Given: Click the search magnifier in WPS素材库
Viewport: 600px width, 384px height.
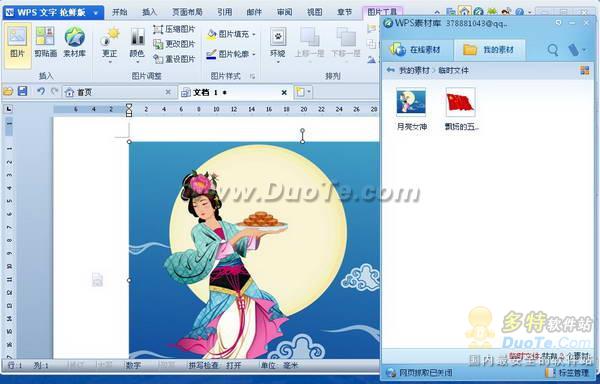Looking at the screenshot, I should [x=553, y=50].
